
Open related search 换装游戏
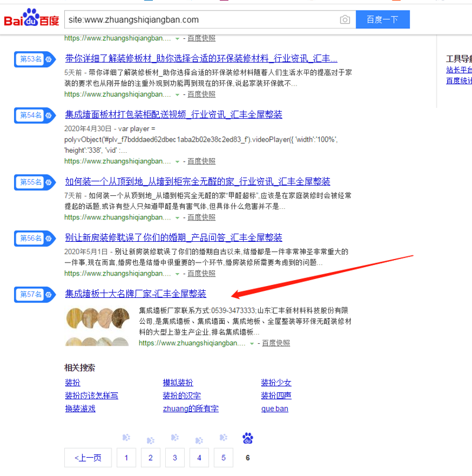80,409
